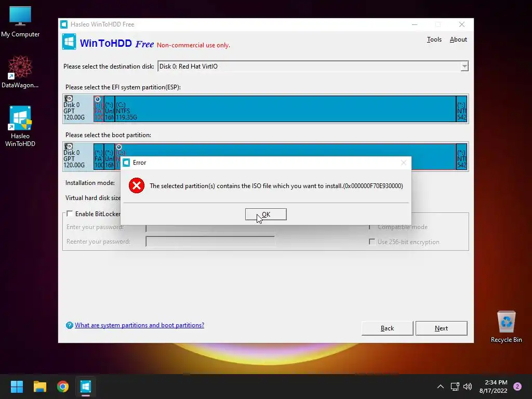532x399 pixels.
Task: Select the 16M unallocated partition in ESP row
Action: [x=109, y=109]
